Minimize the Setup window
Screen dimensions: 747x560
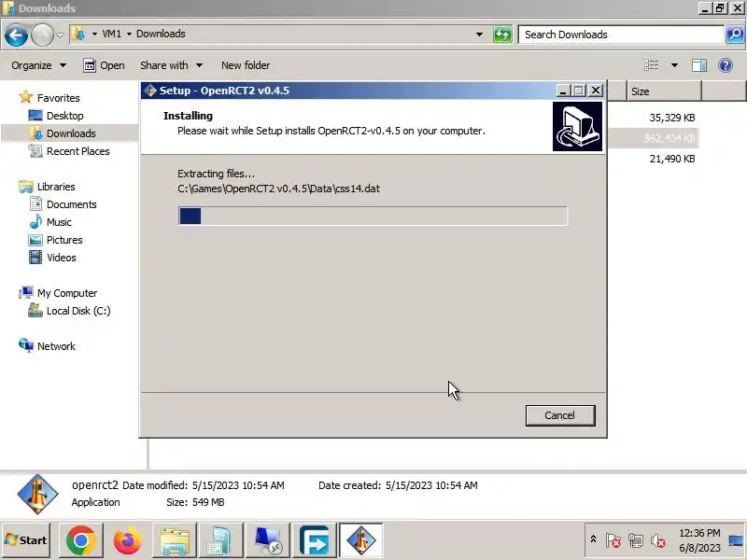click(563, 90)
